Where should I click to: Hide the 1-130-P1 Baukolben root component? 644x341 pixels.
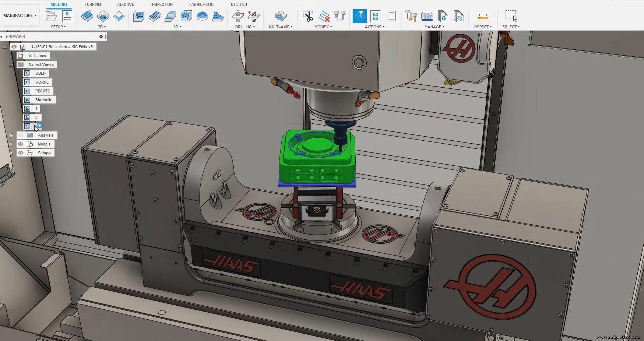(14, 47)
